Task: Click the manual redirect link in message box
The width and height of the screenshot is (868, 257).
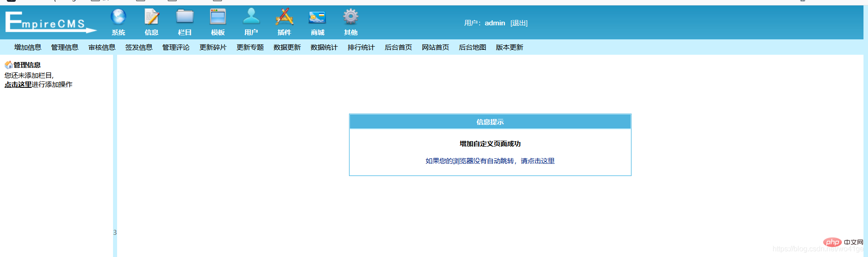Action: coord(490,161)
